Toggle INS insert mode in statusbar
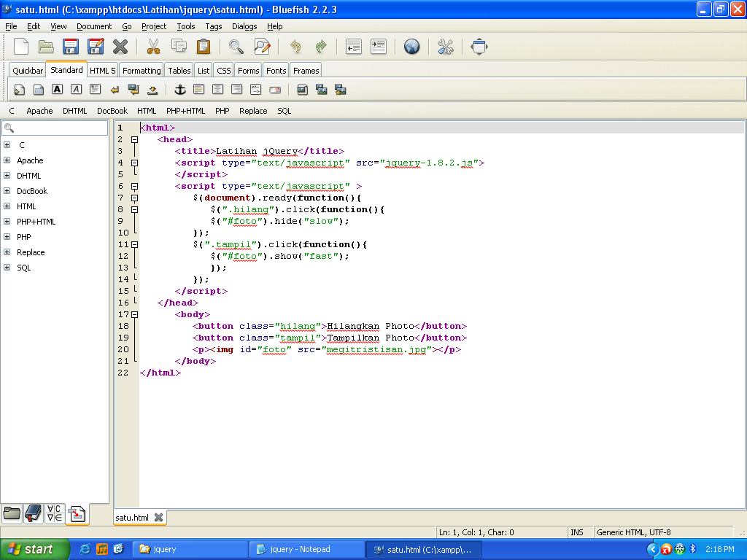Image resolution: width=747 pixels, height=560 pixels. click(x=577, y=532)
